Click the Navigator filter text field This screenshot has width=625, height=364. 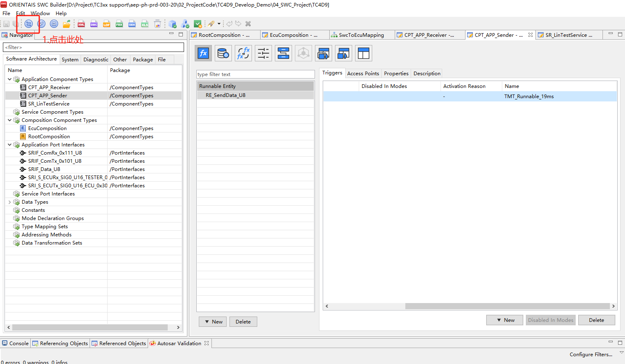(x=93, y=47)
